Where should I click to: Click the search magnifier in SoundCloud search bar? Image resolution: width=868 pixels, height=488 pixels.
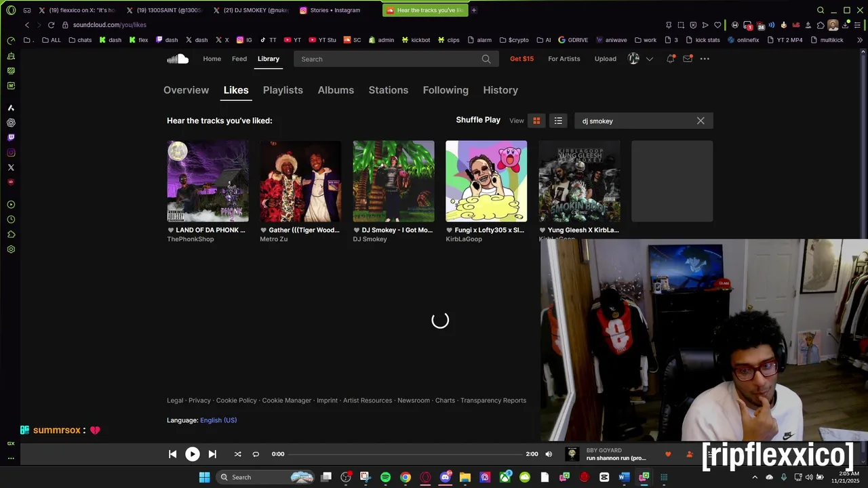click(486, 59)
